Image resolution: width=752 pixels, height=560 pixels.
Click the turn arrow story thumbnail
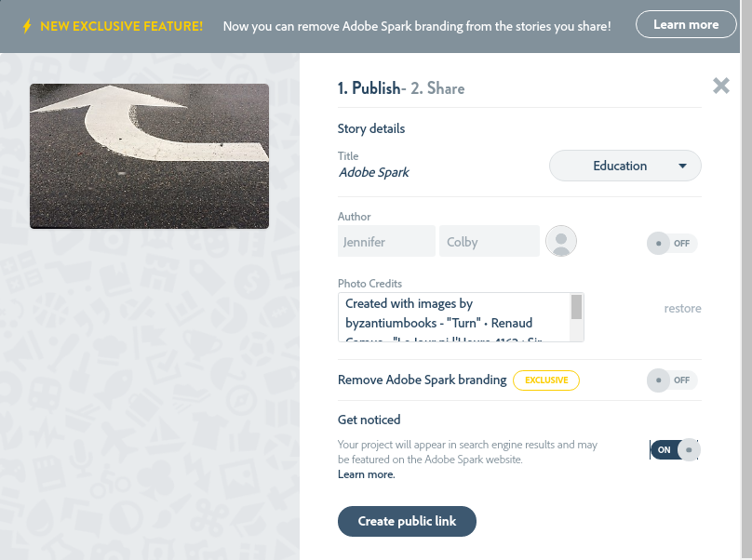click(x=149, y=156)
